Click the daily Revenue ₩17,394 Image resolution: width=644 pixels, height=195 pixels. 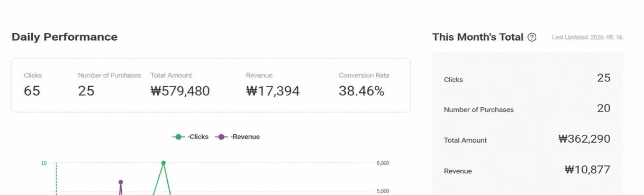coord(273,91)
